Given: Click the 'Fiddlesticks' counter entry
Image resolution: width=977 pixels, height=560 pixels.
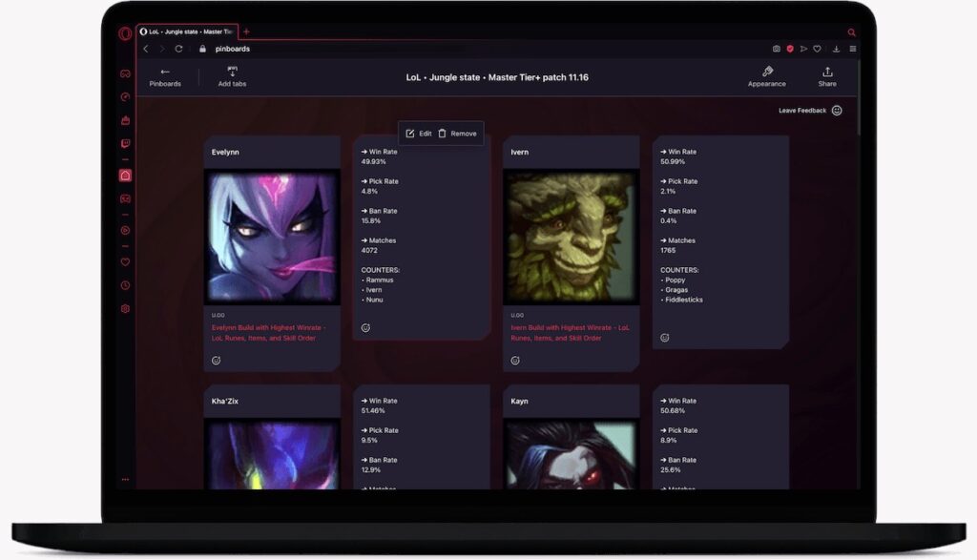Looking at the screenshot, I should (x=683, y=300).
